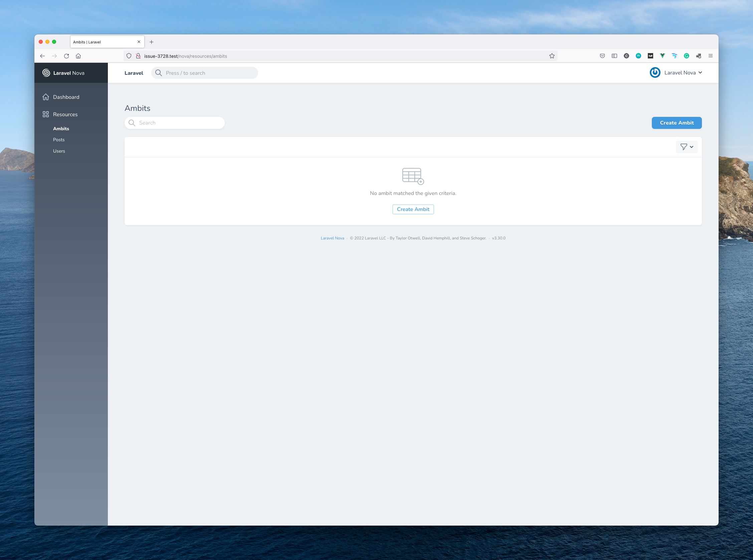Switch to the Ambits | Laravel tab

tap(107, 42)
